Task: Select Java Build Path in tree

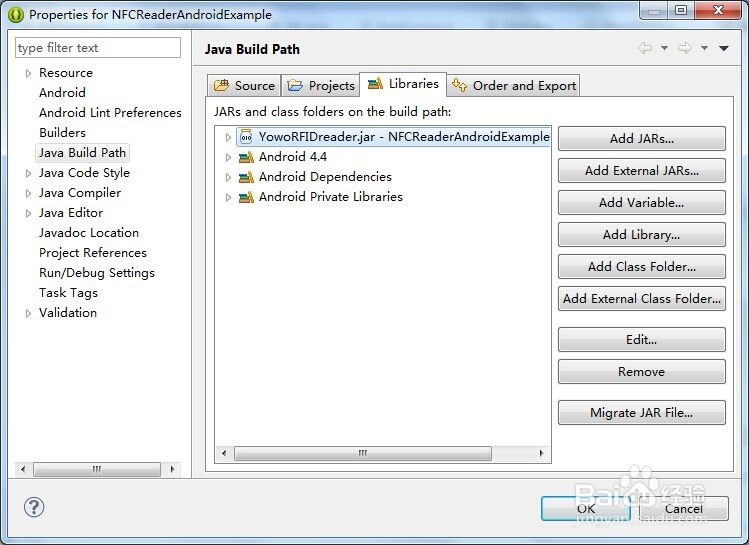Action: click(83, 153)
